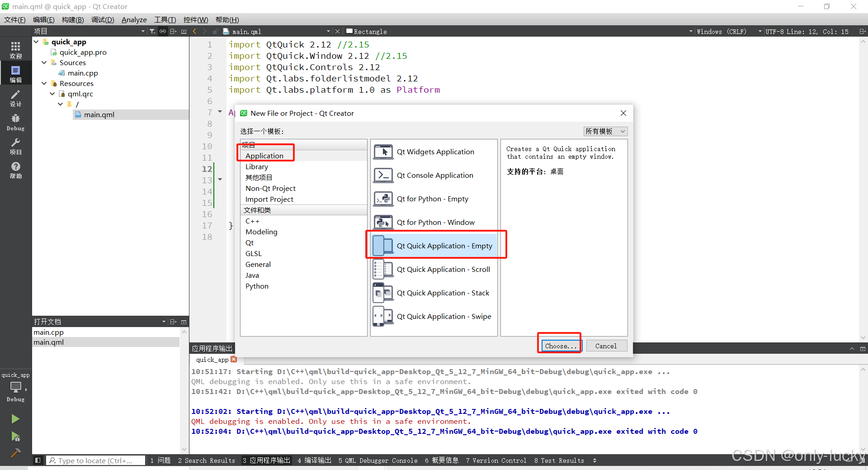The image size is (868, 470).
Task: Collapse the quick_app project tree node
Action: tap(36, 42)
